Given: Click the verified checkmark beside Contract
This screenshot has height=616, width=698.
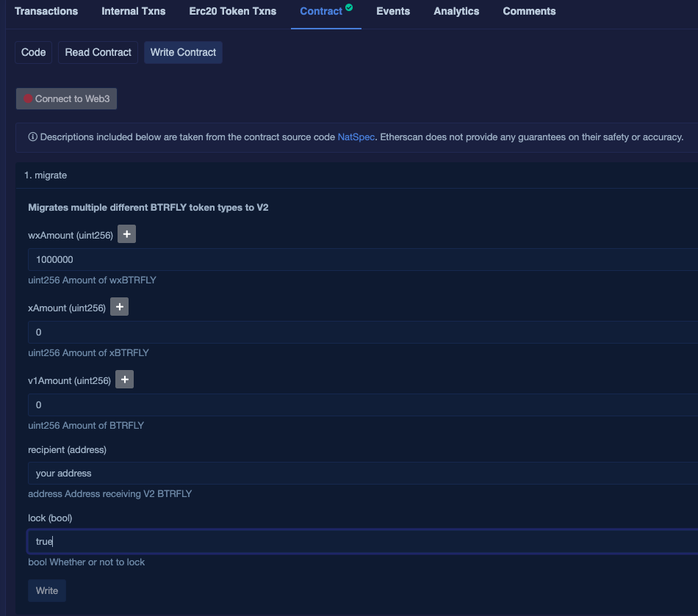Looking at the screenshot, I should coord(349,7).
